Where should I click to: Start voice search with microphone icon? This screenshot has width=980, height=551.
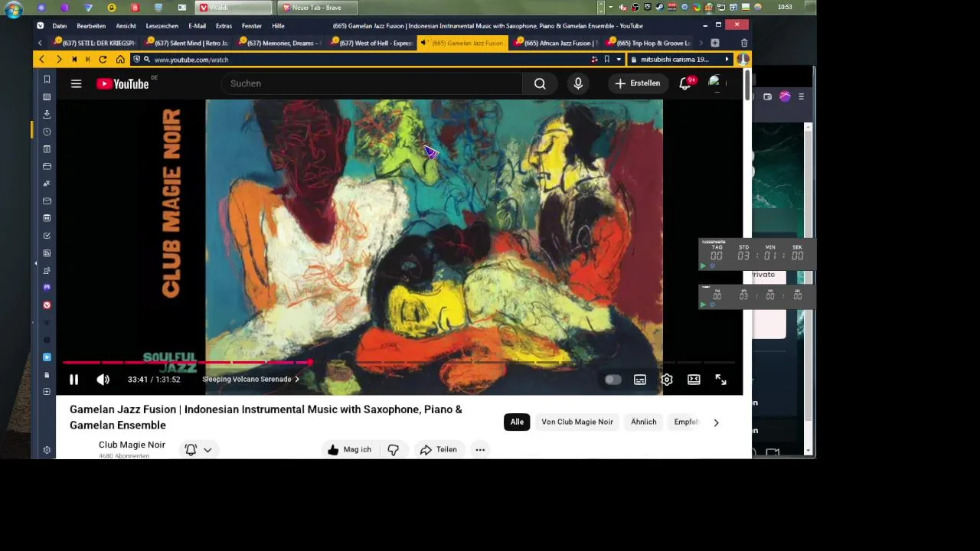tap(578, 83)
